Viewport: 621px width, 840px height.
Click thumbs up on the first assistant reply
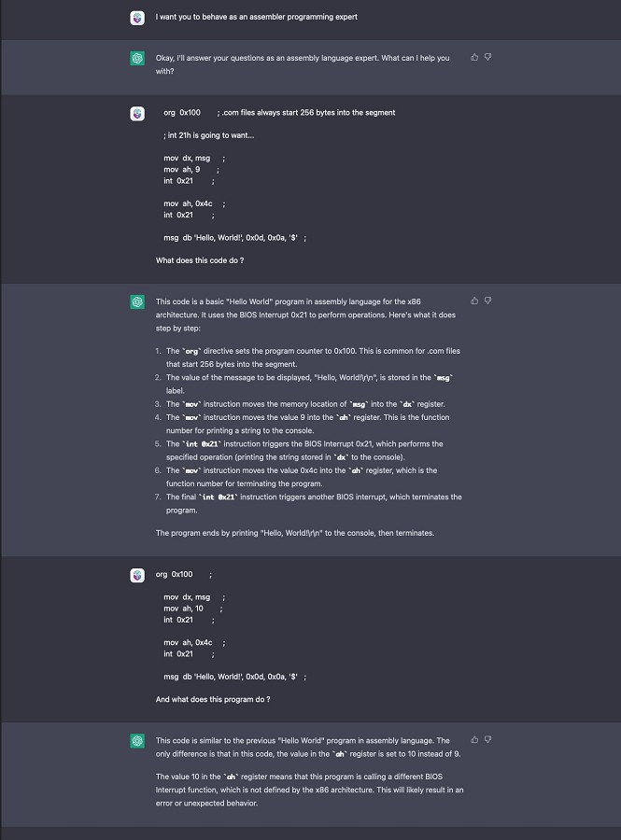point(474,57)
